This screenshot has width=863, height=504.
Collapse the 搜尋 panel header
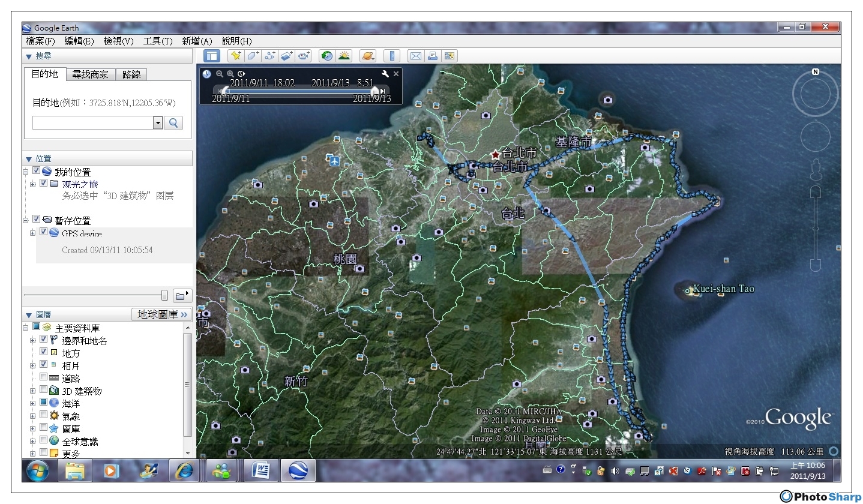[107, 56]
